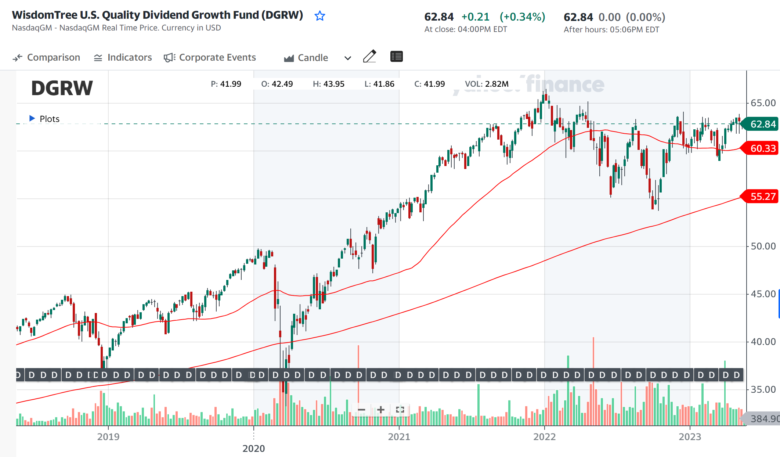Click the 2021 x-axis label
The image size is (780, 457).
point(399,437)
